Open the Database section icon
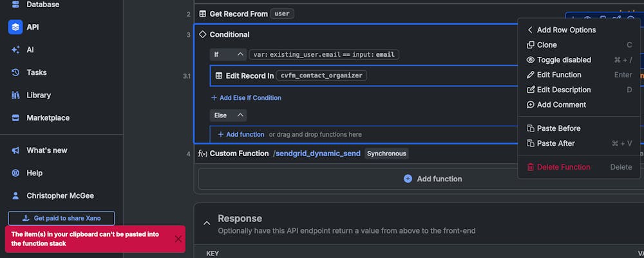644x258 pixels. (x=15, y=5)
